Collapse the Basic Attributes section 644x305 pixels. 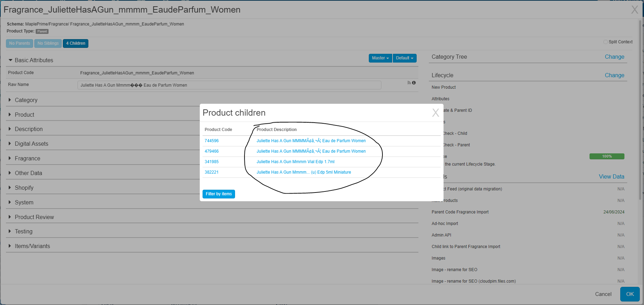coord(10,60)
